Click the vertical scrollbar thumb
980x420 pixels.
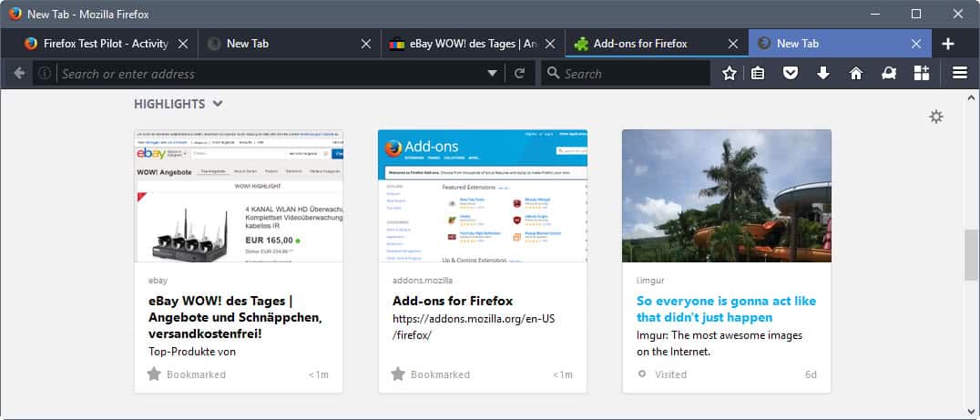(x=971, y=254)
